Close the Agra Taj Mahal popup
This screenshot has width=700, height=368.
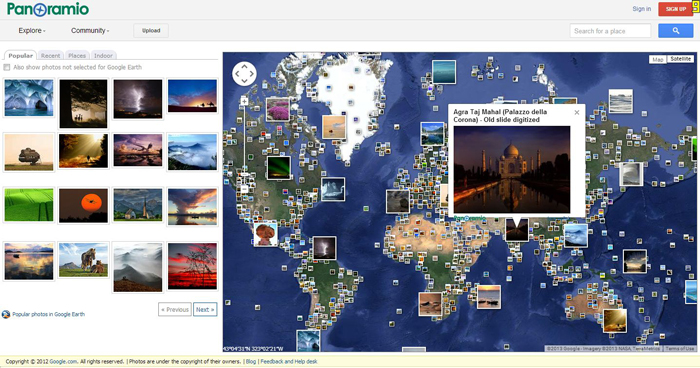tap(577, 113)
